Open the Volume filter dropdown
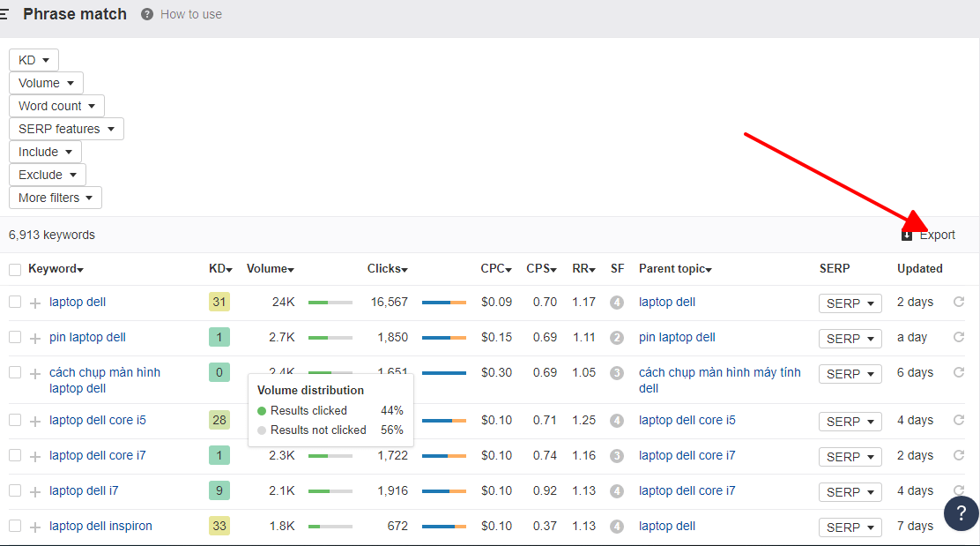 click(x=46, y=83)
